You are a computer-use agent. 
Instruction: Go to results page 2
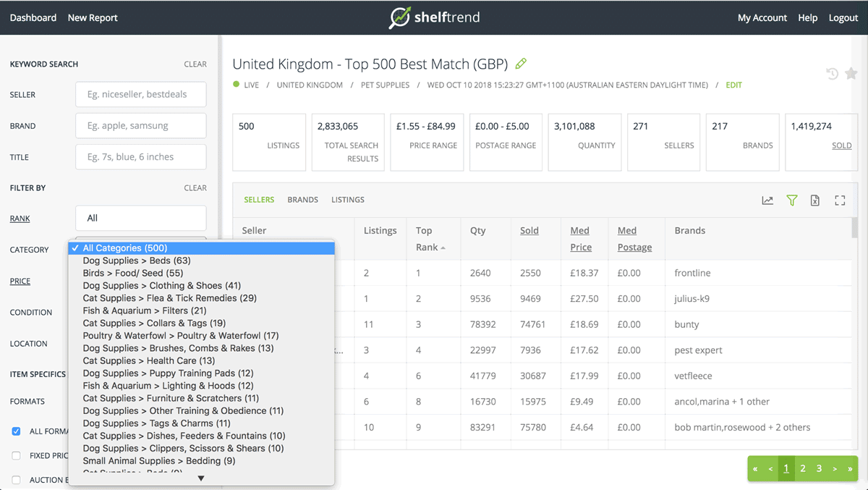[x=803, y=469]
